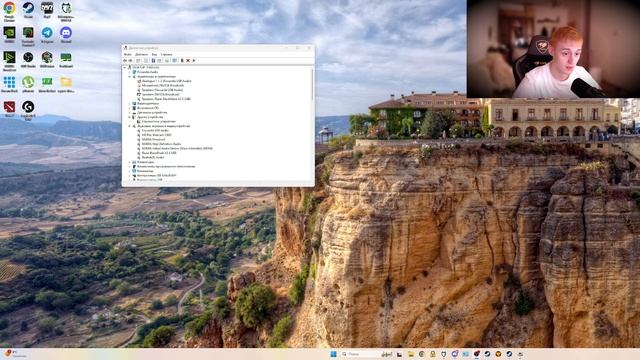Select the Компьютер category row
The image size is (640, 360).
[x=145, y=171]
